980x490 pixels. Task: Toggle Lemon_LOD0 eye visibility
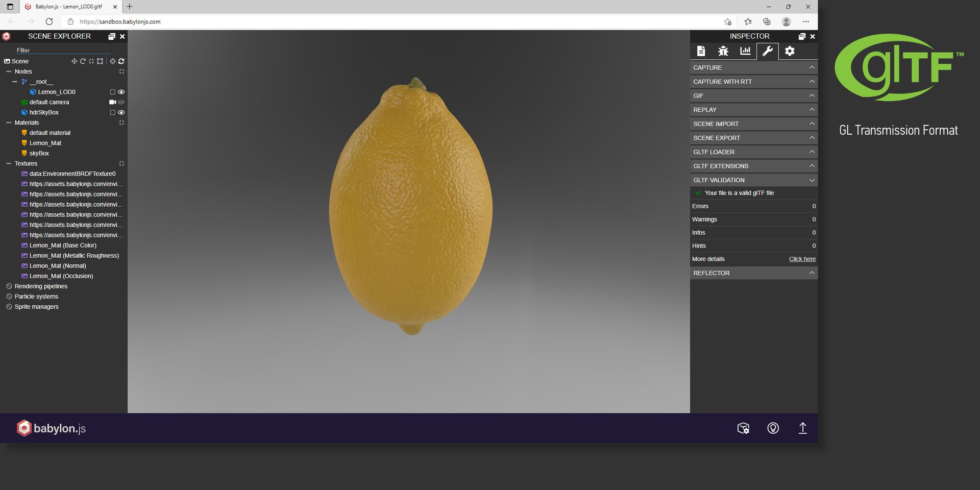tap(121, 92)
